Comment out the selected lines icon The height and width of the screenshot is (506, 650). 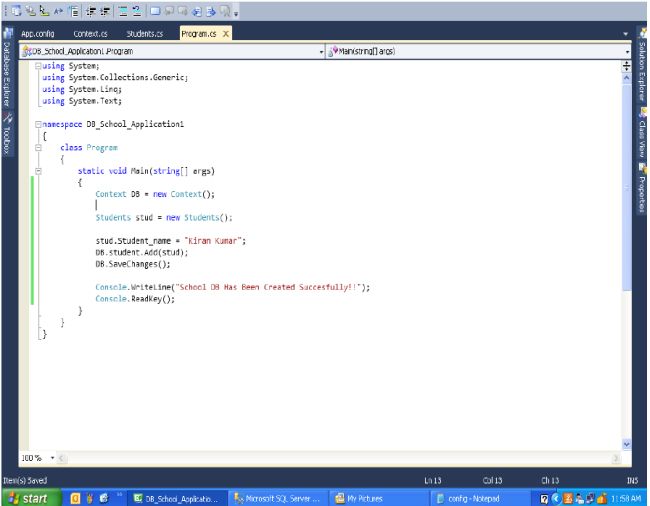123,11
